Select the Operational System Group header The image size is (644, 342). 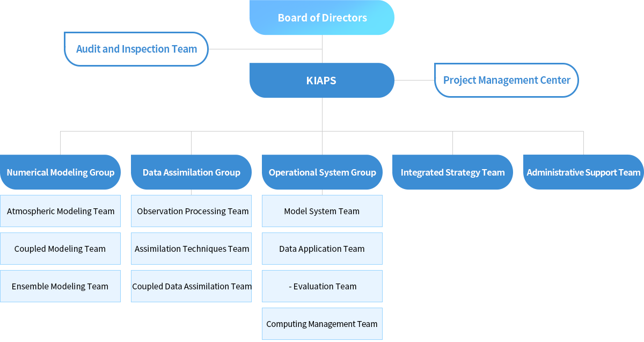(322, 172)
